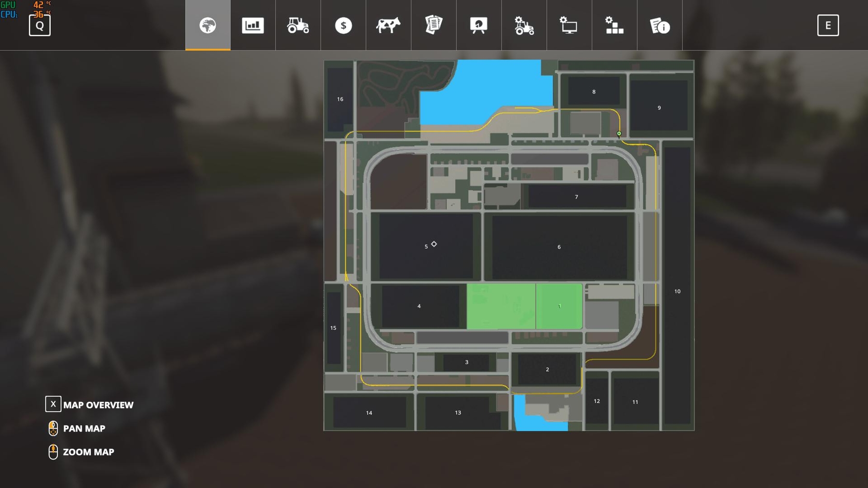This screenshot has width=868, height=488.
Task: Click the player position marker near field 5
Action: 434,244
